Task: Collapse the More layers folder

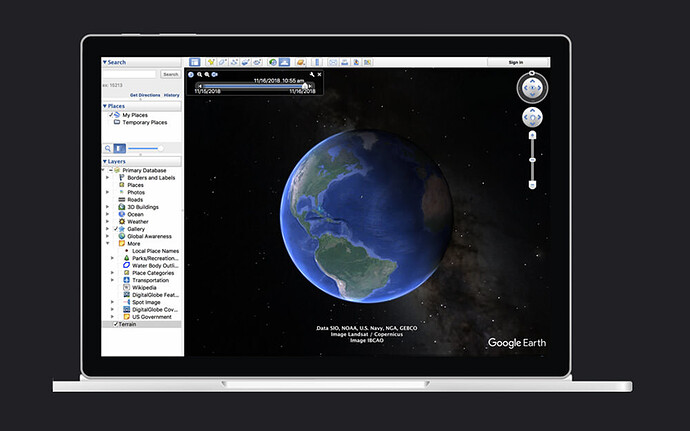Action: pyautogui.click(x=107, y=243)
